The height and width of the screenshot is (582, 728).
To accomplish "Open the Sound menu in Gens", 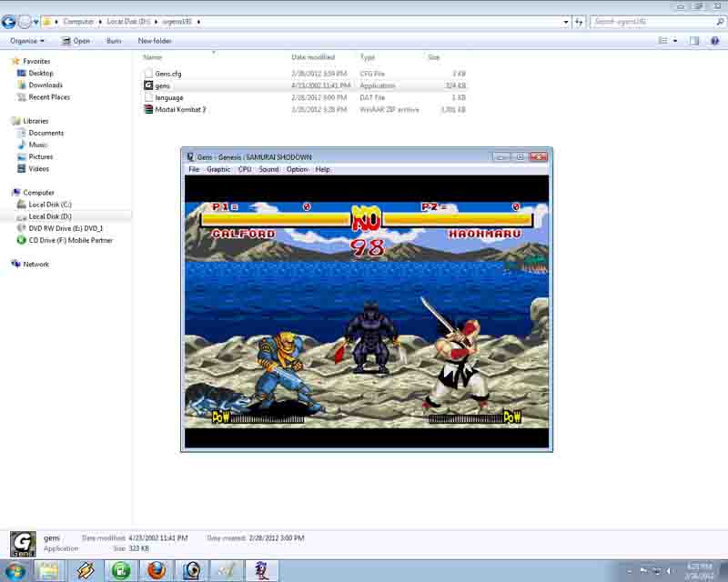I will tap(268, 169).
